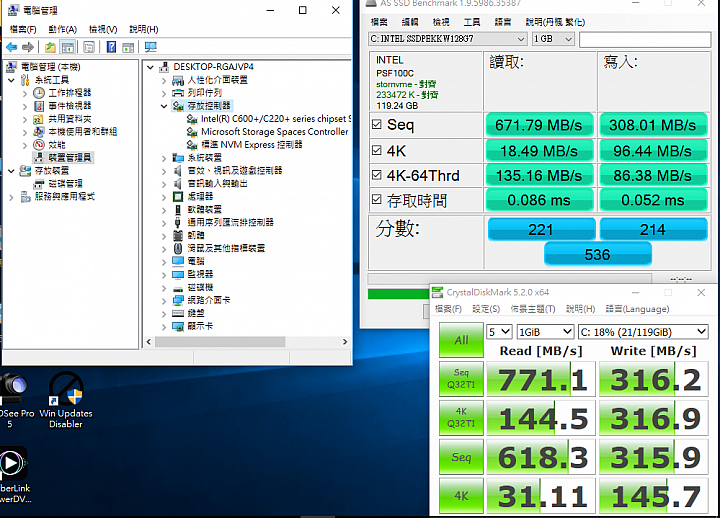
Task: Select the 磁碟管理 disk icon in left tree
Action: (39, 184)
